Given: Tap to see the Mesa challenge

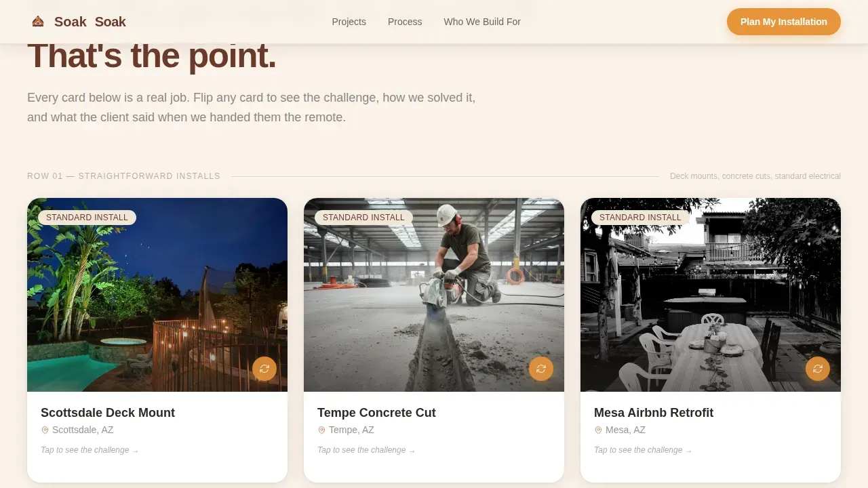Looking at the screenshot, I should pyautogui.click(x=643, y=450).
